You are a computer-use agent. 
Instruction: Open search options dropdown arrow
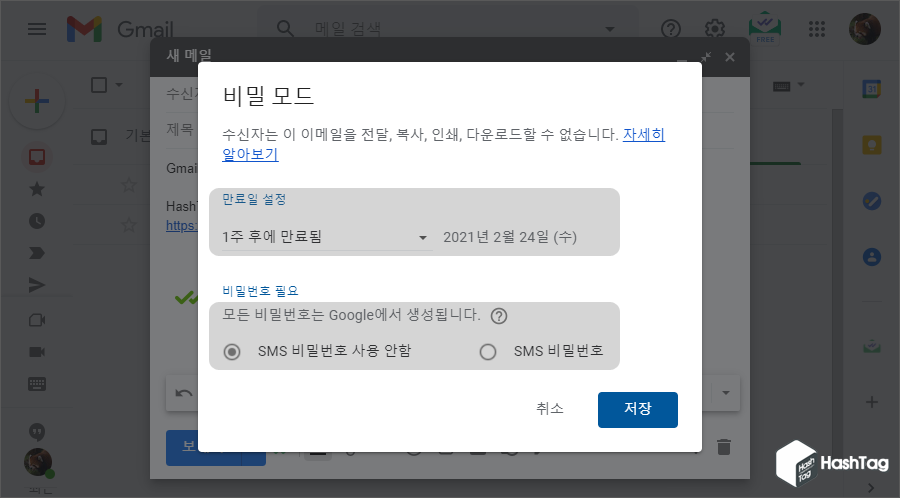coord(610,29)
